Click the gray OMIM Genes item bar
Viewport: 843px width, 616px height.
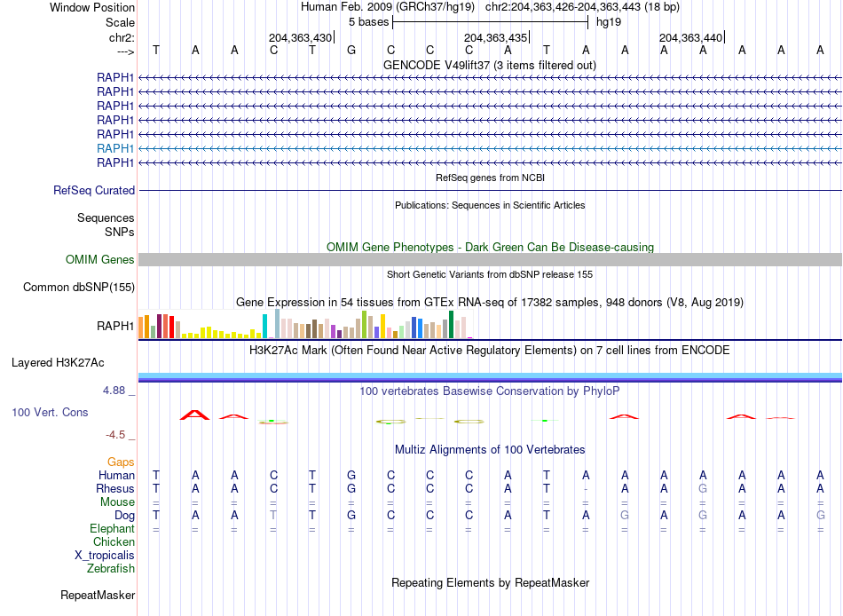pos(490,260)
